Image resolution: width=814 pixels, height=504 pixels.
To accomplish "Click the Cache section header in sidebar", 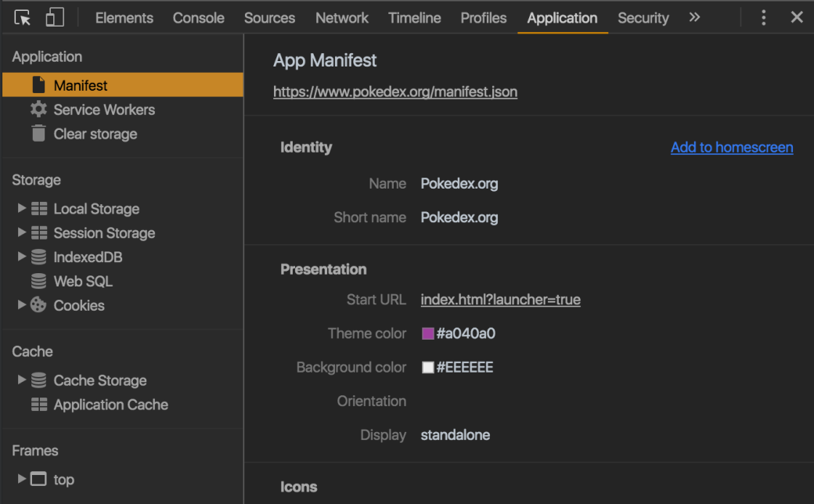I will coord(32,351).
